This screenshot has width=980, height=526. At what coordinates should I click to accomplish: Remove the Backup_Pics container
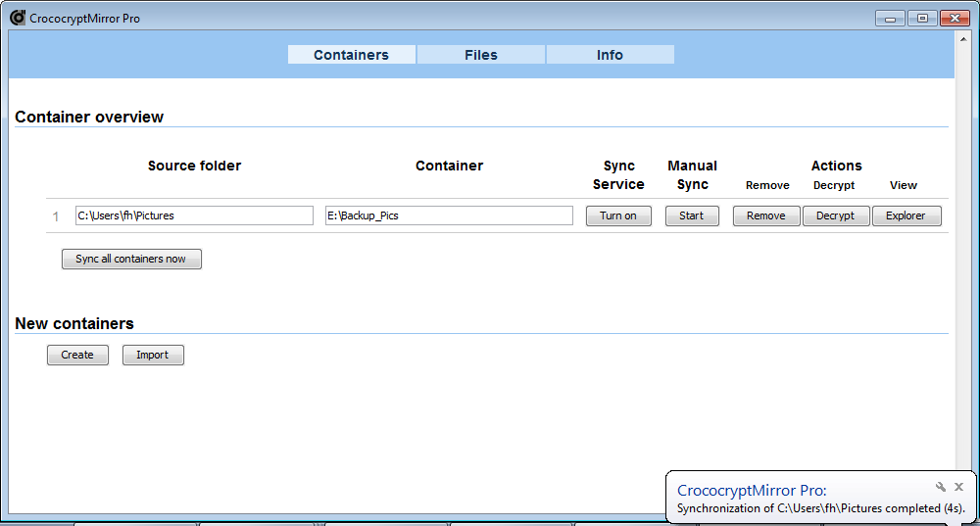pyautogui.click(x=766, y=215)
